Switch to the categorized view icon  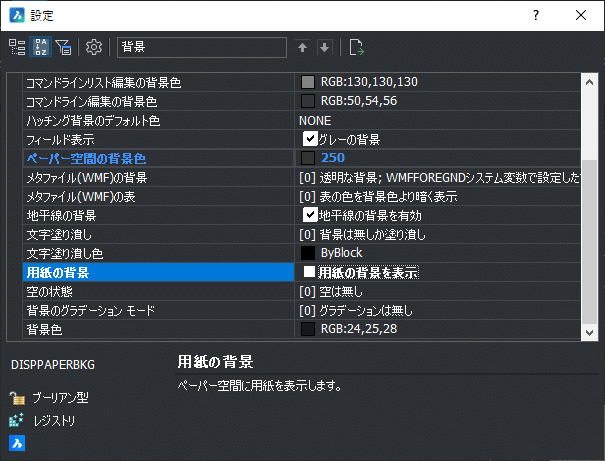tap(17, 47)
